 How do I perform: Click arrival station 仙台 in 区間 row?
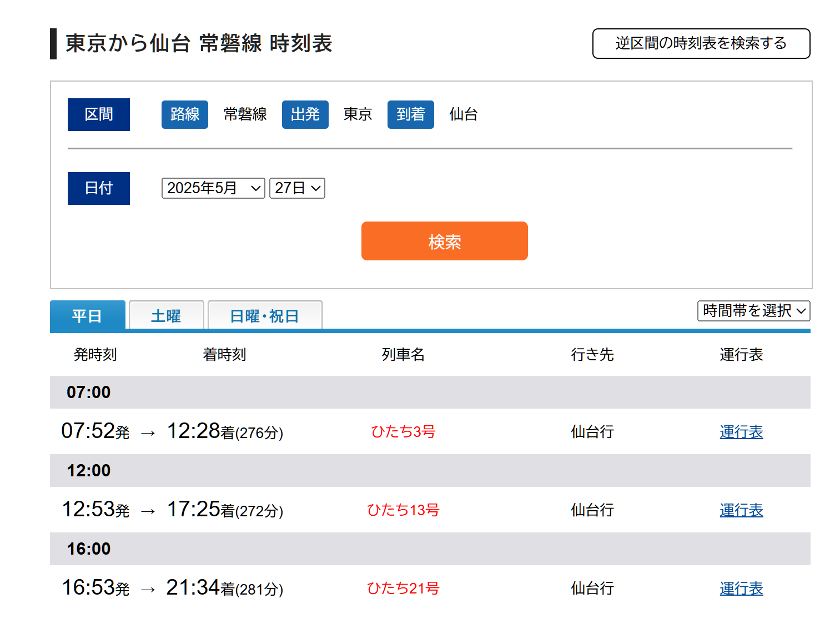[464, 114]
